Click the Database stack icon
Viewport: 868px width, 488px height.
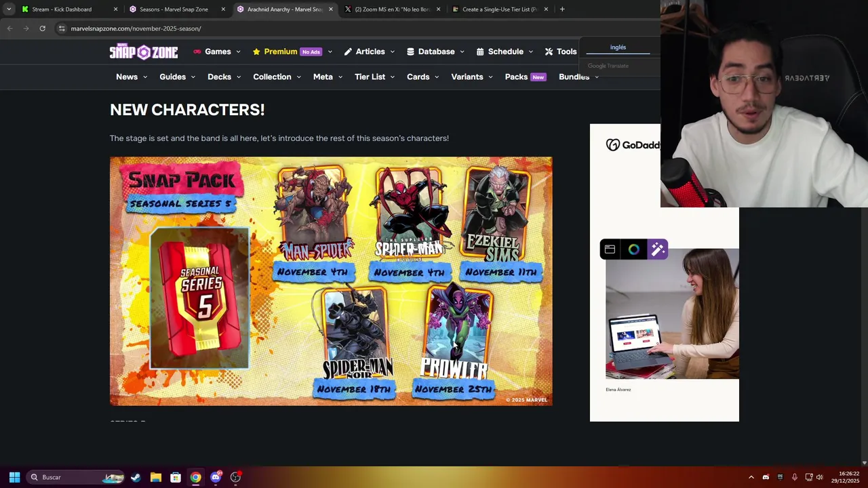[410, 52]
